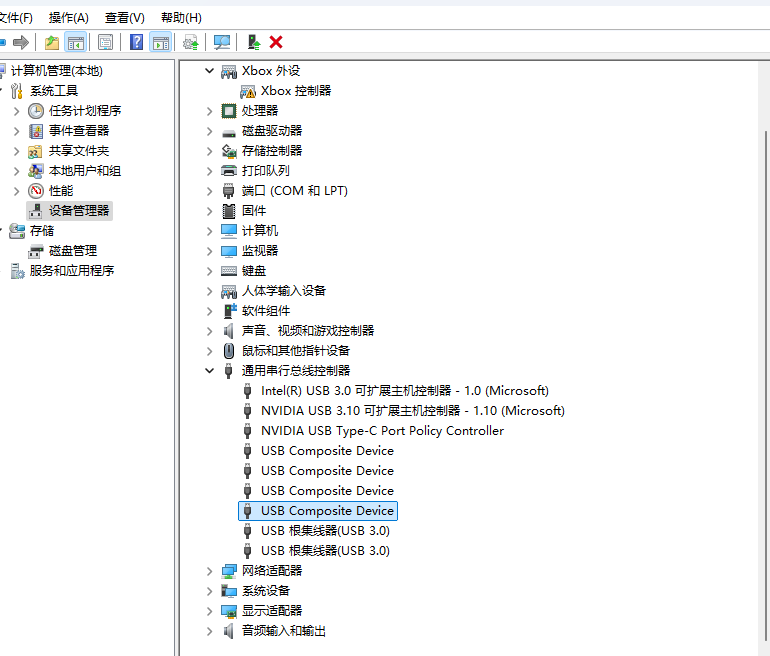Expand the 处理器 category
This screenshot has height=656, width=770.
point(210,111)
